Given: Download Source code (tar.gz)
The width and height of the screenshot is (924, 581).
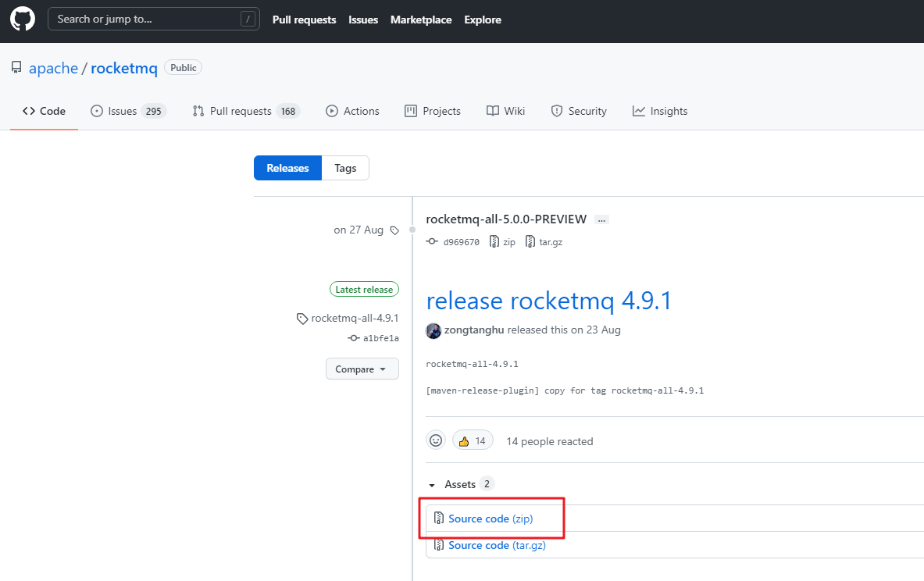Looking at the screenshot, I should coord(497,545).
